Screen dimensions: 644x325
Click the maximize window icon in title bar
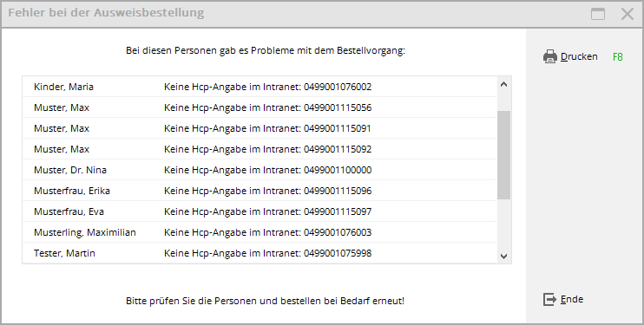(598, 14)
